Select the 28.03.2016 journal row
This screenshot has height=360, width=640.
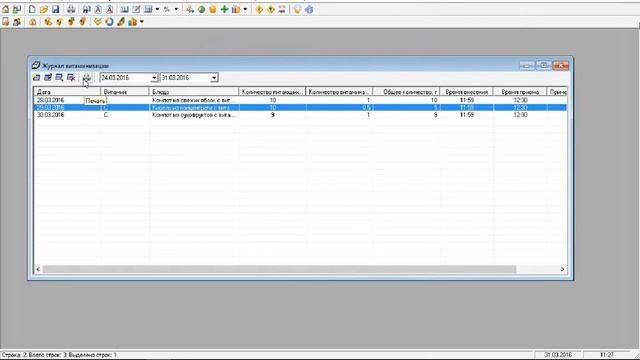[300, 100]
